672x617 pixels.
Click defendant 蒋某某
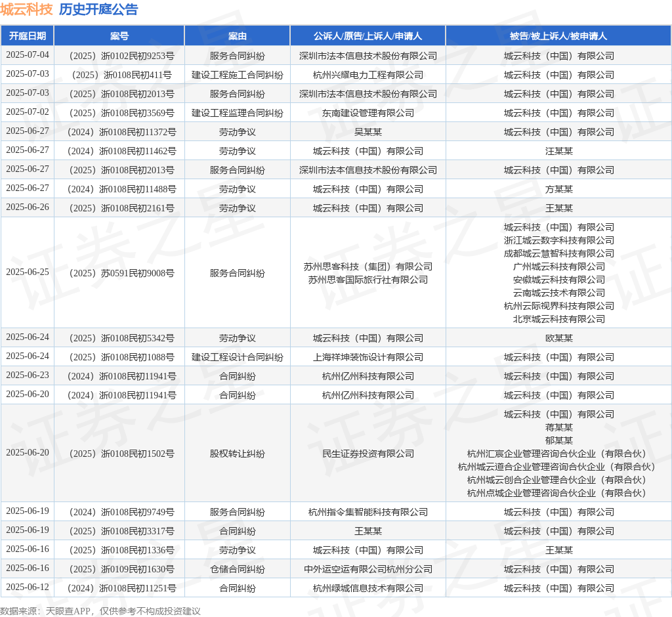559,427
